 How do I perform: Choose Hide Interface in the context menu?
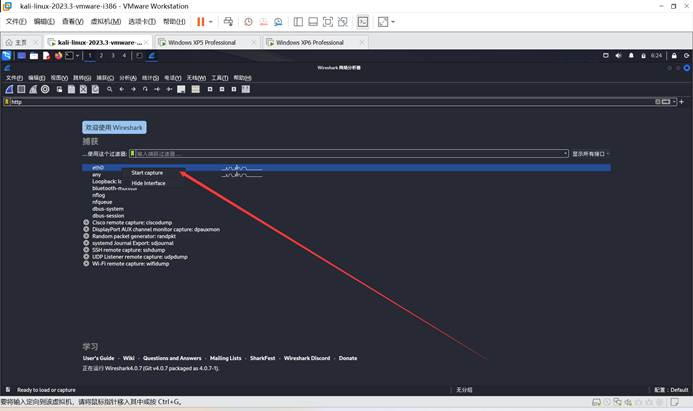pyautogui.click(x=148, y=183)
